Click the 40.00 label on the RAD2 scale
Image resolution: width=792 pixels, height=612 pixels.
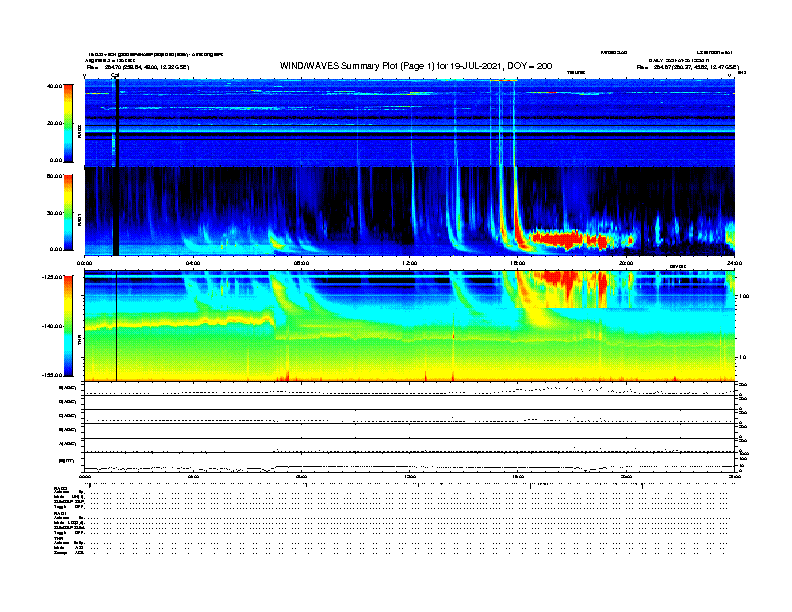(54, 86)
